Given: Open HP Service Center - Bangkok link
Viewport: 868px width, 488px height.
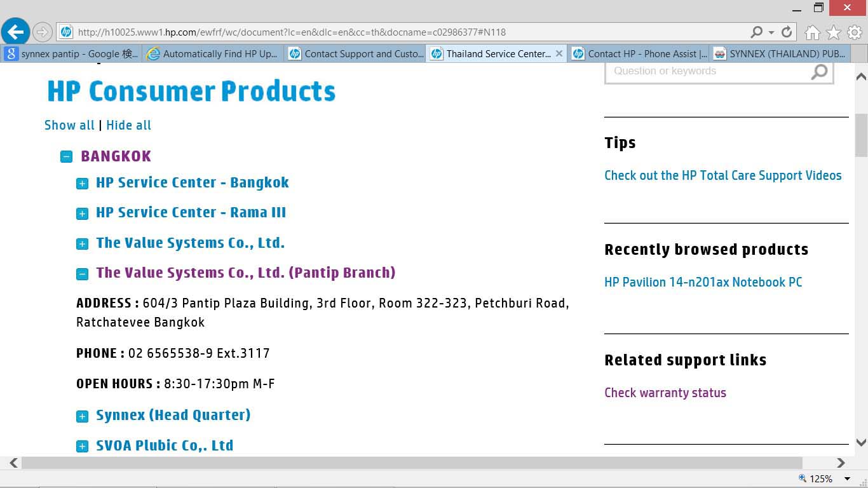Looking at the screenshot, I should pyautogui.click(x=192, y=182).
